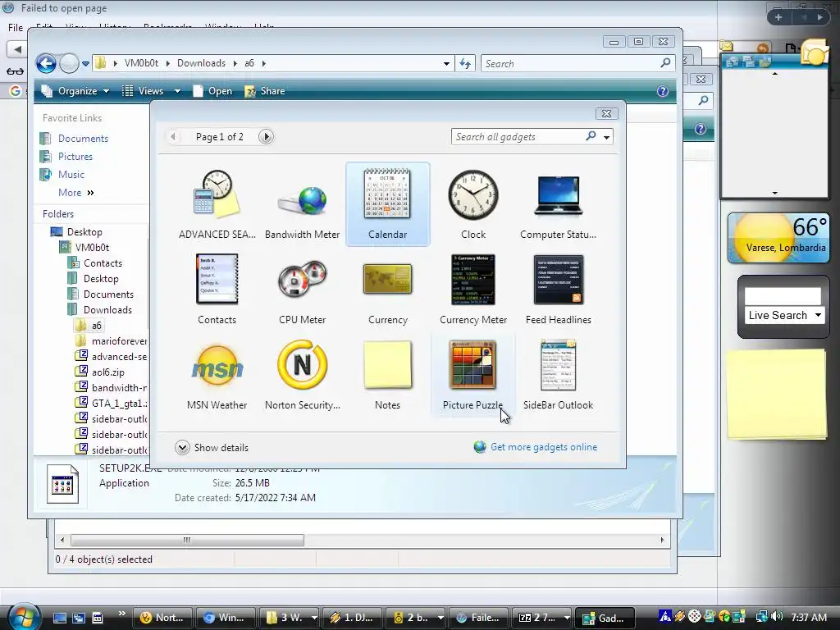840x630 pixels.
Task: Select Desktop root in folder tree
Action: (x=84, y=232)
